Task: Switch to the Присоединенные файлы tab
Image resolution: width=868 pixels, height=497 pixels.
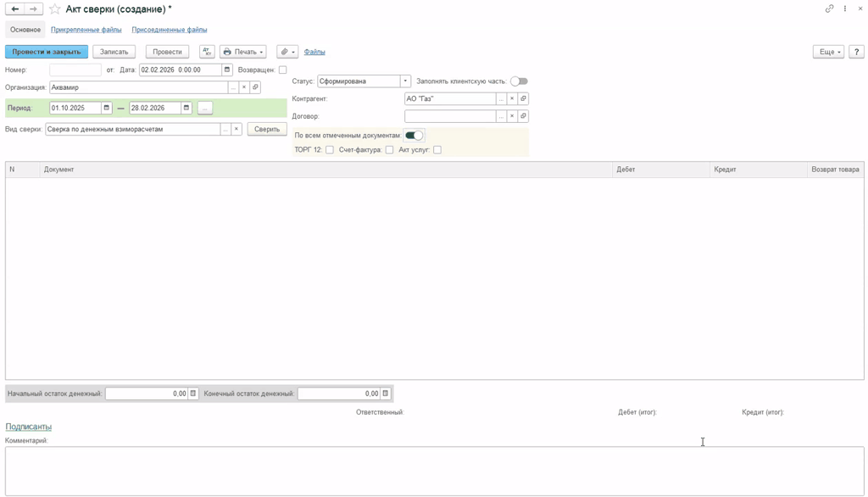Action: tap(169, 30)
